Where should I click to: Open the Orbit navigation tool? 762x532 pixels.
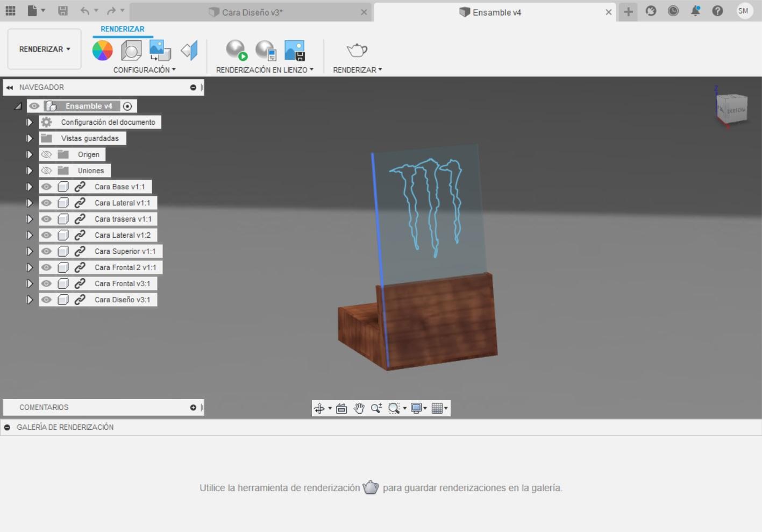pyautogui.click(x=319, y=408)
